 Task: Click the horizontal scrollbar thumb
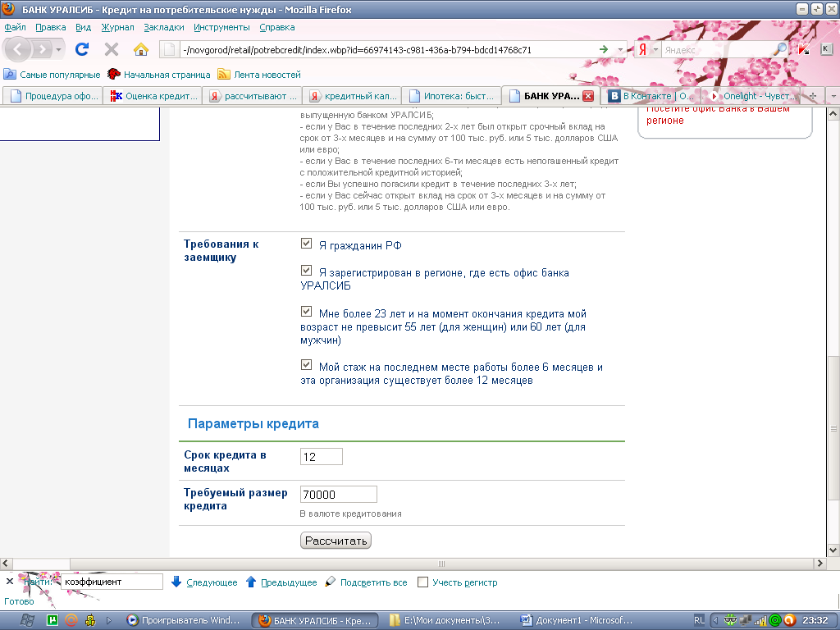[441, 564]
